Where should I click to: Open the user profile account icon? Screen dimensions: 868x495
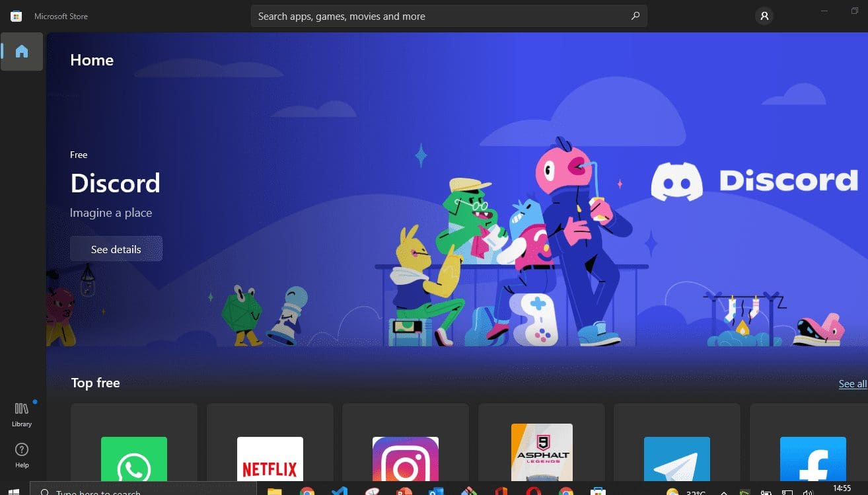[764, 16]
